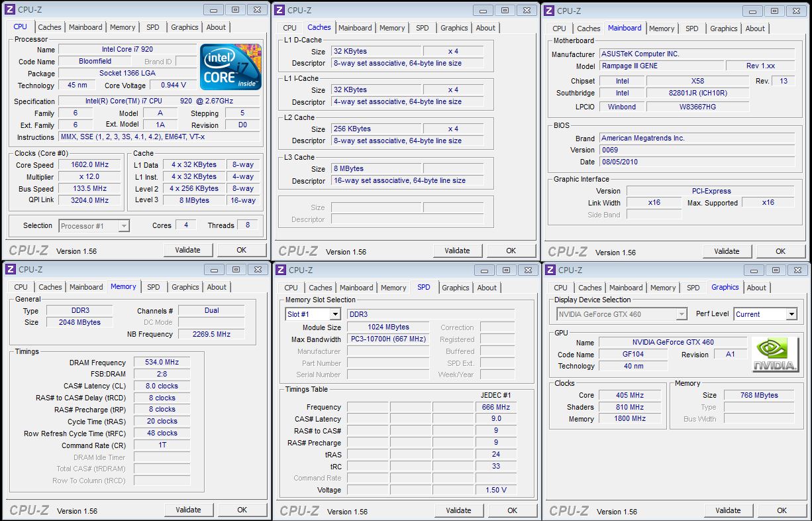This screenshot has height=521, width=812.
Task: Select Mainboard tab in the CPU window
Action: (x=86, y=27)
